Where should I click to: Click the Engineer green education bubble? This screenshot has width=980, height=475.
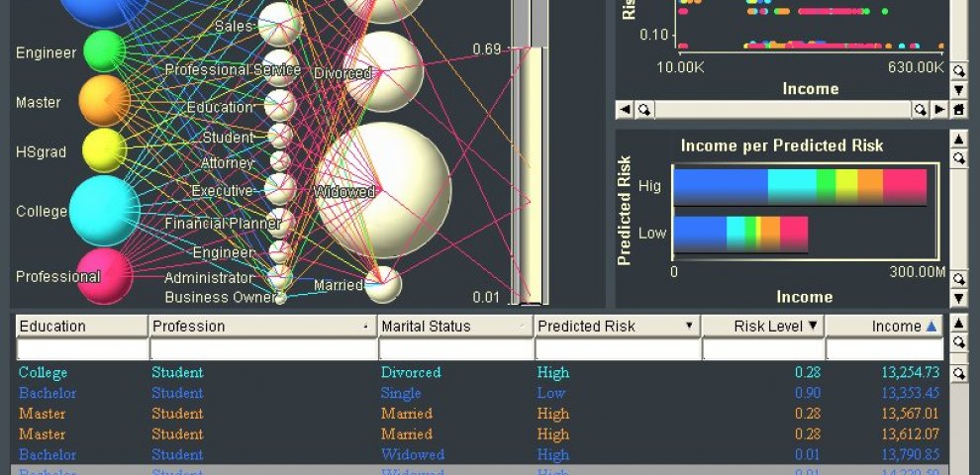pos(104,50)
